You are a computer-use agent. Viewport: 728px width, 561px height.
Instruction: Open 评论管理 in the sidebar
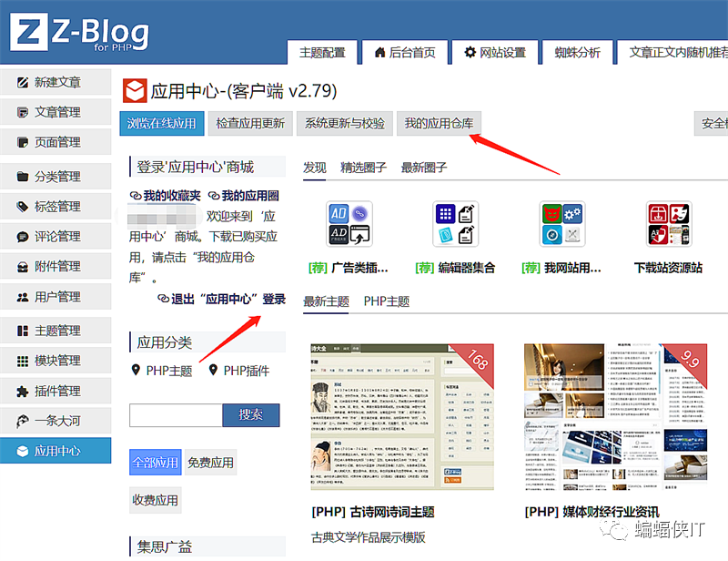point(56,235)
